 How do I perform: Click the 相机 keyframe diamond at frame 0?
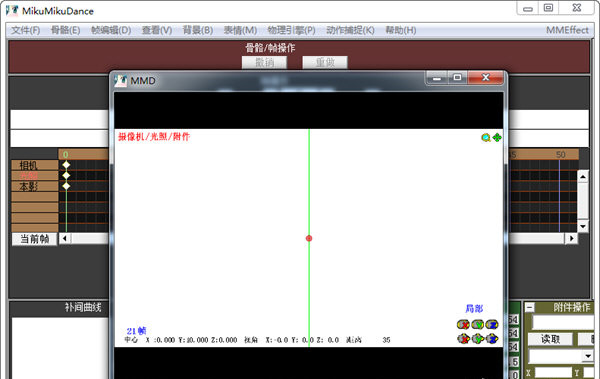click(x=66, y=165)
